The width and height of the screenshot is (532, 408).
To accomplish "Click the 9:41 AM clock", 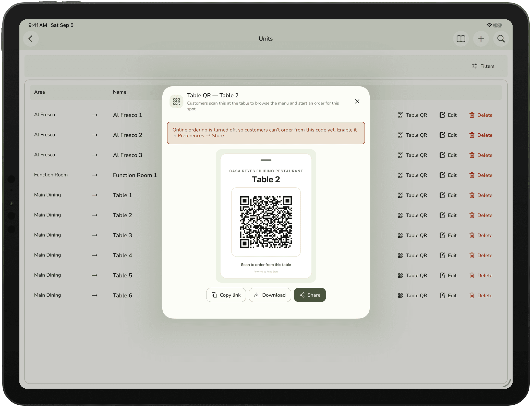I will click(x=38, y=25).
